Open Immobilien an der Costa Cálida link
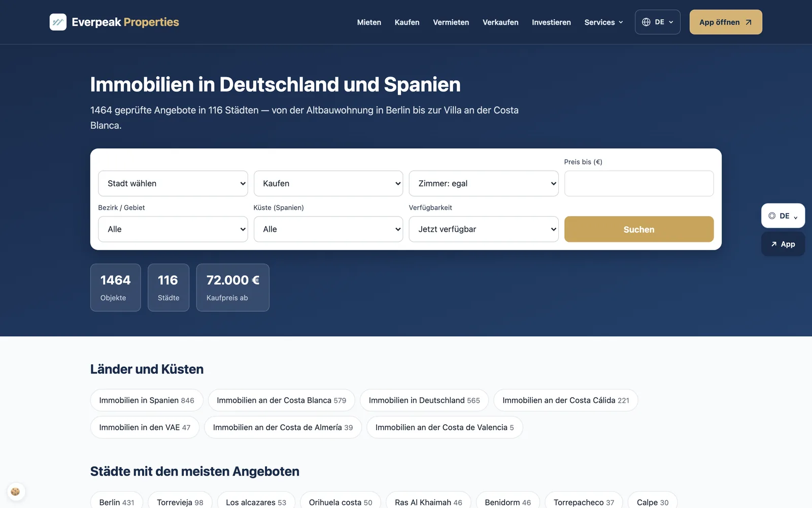 [x=566, y=400]
